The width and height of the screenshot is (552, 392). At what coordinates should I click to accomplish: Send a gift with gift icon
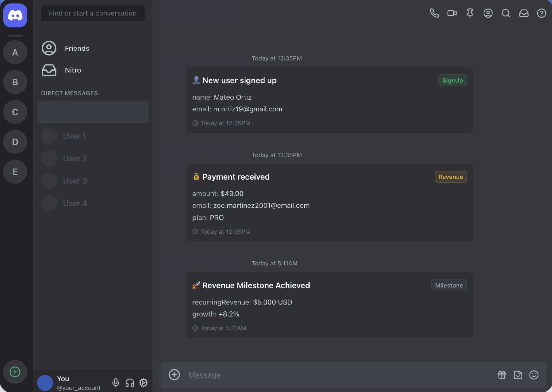click(x=502, y=375)
